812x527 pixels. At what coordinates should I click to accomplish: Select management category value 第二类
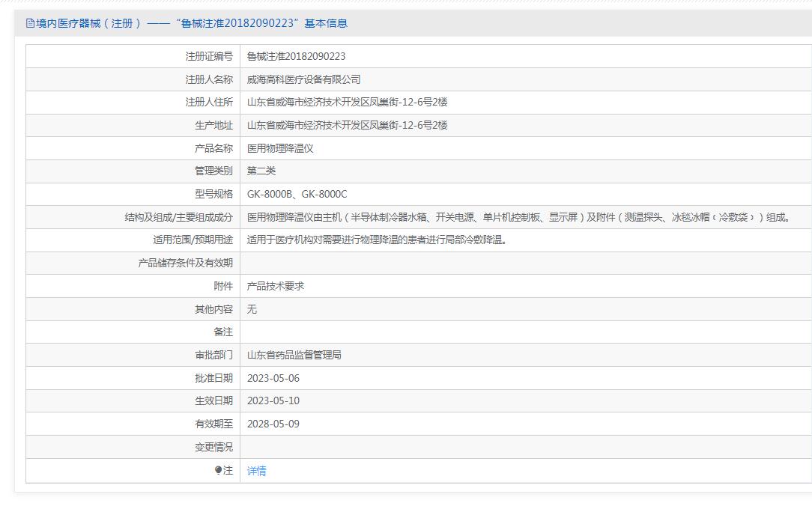tap(261, 171)
